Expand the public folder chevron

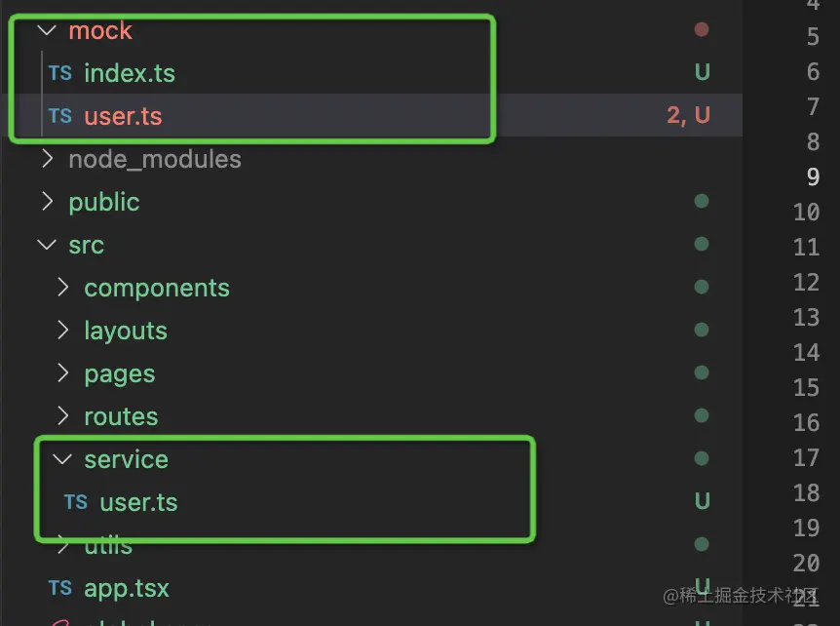point(47,202)
